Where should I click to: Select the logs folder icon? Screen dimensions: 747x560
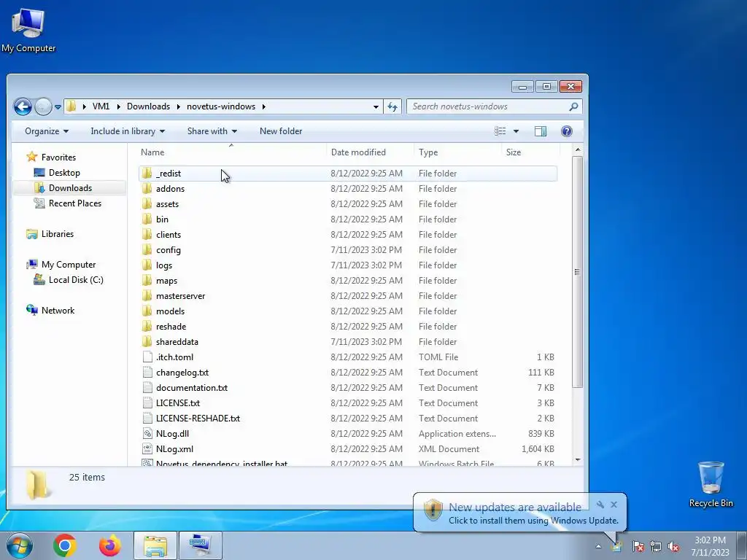click(x=147, y=265)
